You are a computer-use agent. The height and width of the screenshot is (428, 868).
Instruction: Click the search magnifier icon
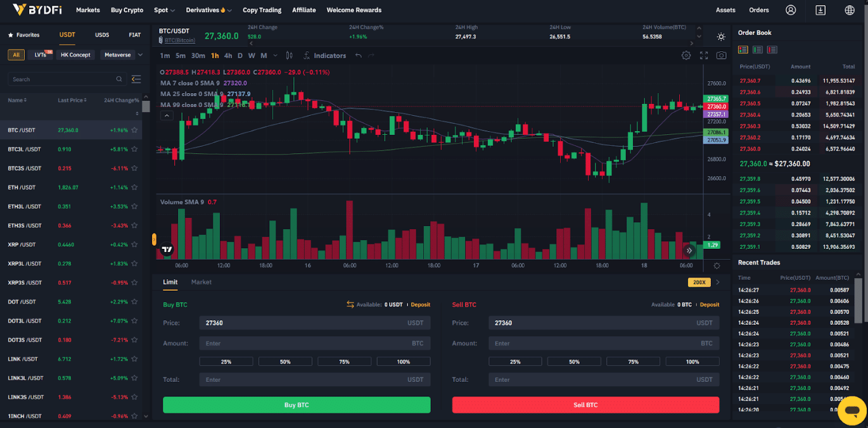coord(119,79)
